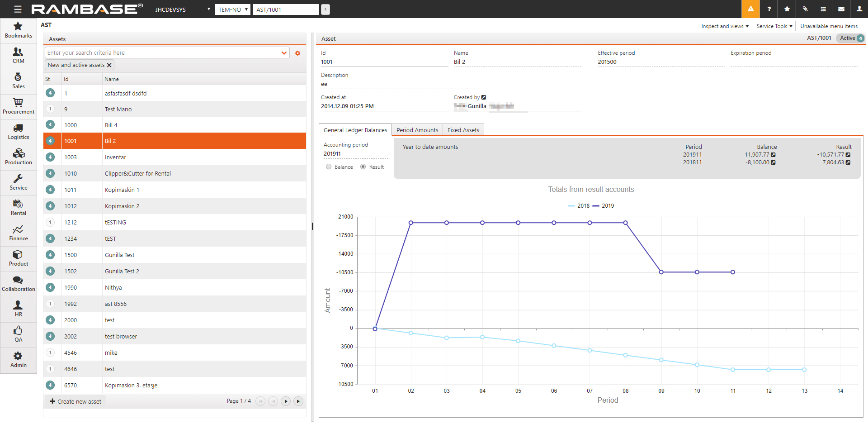
Task: Toggle the 2018 legend series
Action: [x=579, y=206]
